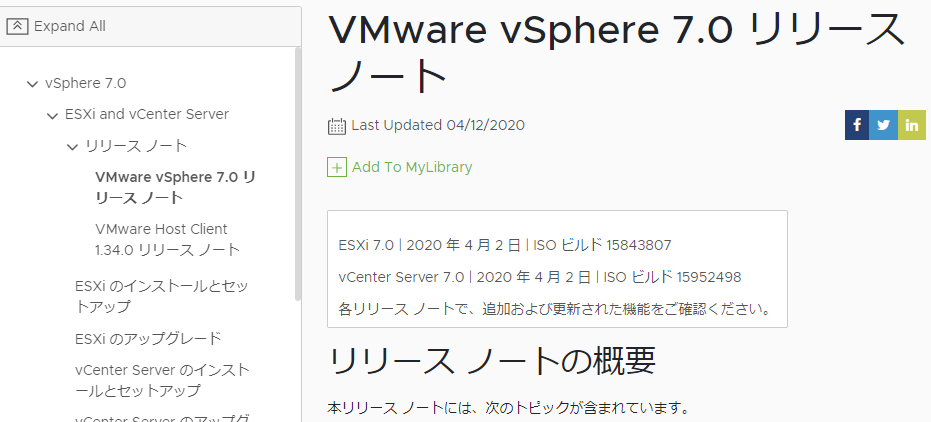Image resolution: width=931 pixels, height=422 pixels.
Task: Collapse the ESXi and vCenter Server node
Action: (x=52, y=115)
